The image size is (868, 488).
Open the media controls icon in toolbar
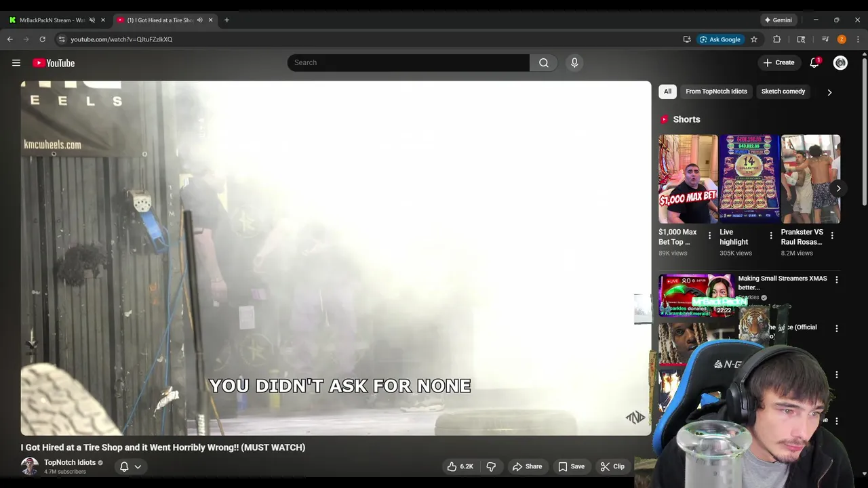825,39
